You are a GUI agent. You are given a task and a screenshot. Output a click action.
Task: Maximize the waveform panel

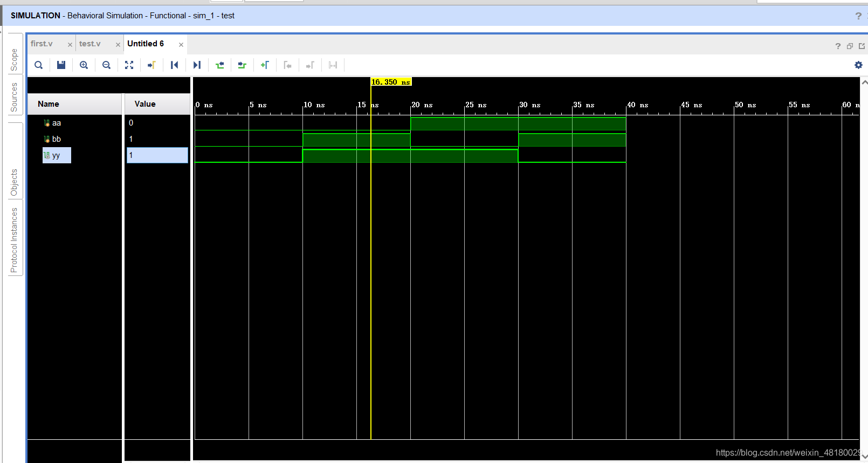click(862, 46)
